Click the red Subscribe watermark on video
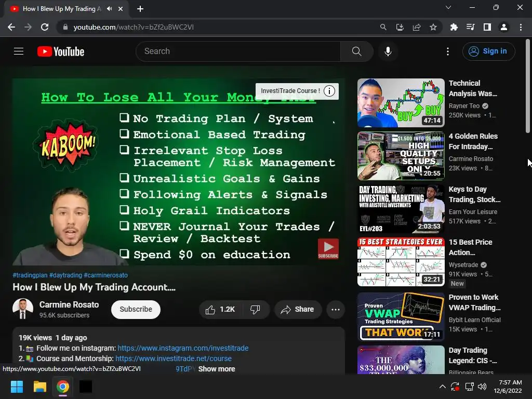The width and height of the screenshot is (532, 399). pos(328,249)
